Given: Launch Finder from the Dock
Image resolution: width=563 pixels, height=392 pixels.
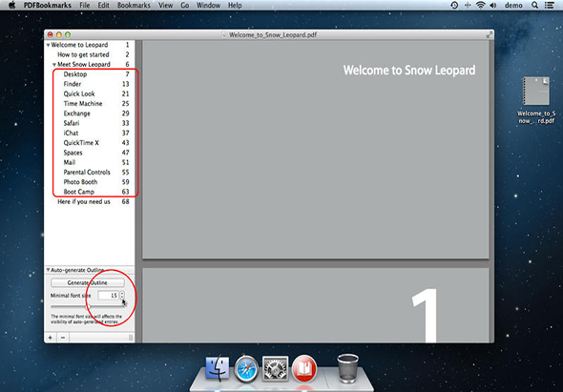Looking at the screenshot, I should [218, 368].
